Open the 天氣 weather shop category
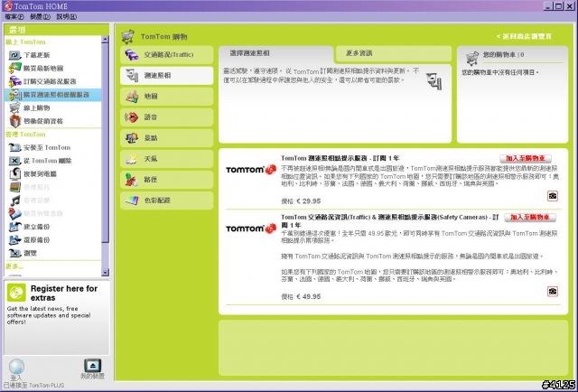 tap(166, 159)
